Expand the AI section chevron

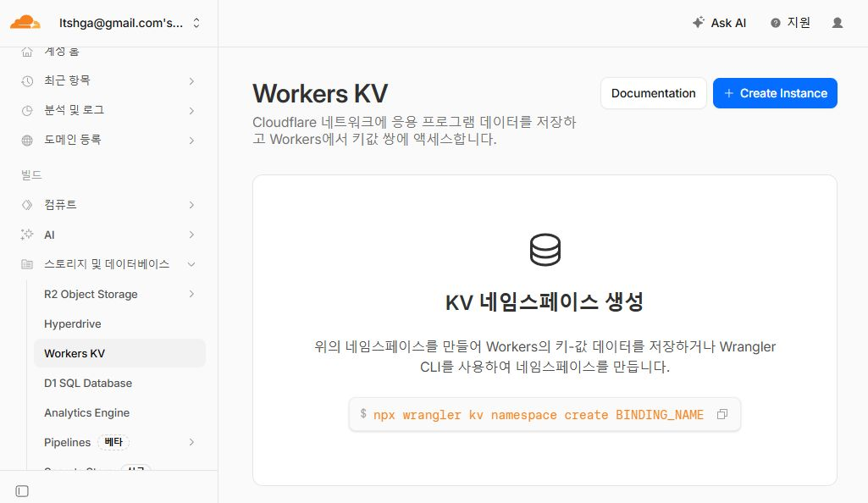pos(191,235)
